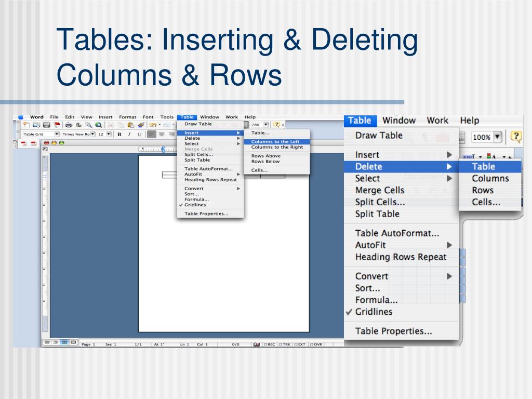Click the globe magnifier search icon

[98, 125]
